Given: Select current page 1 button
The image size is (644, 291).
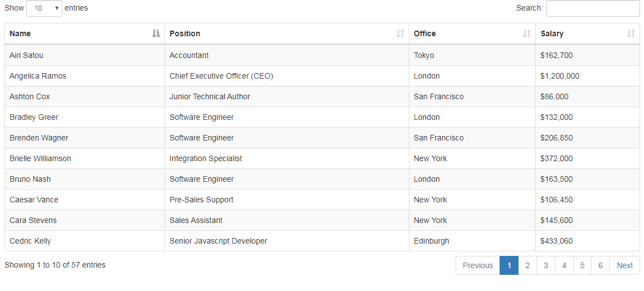Looking at the screenshot, I should tap(509, 265).
